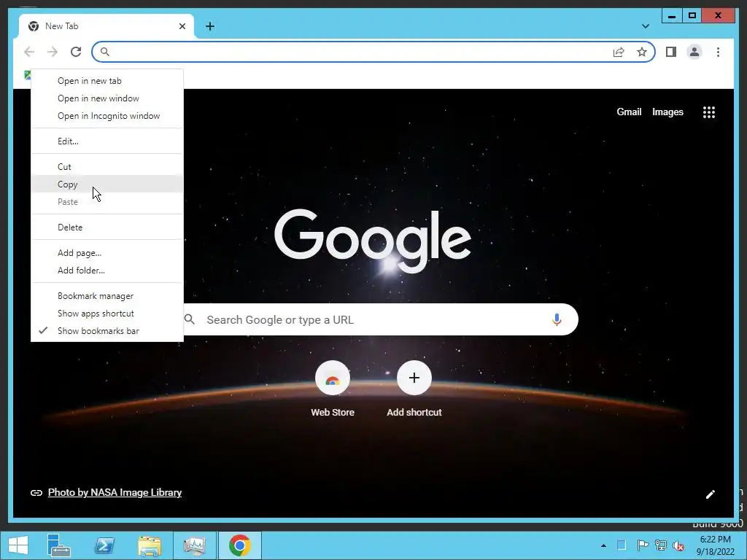
Task: Expand the tab search chevron
Action: point(646,26)
